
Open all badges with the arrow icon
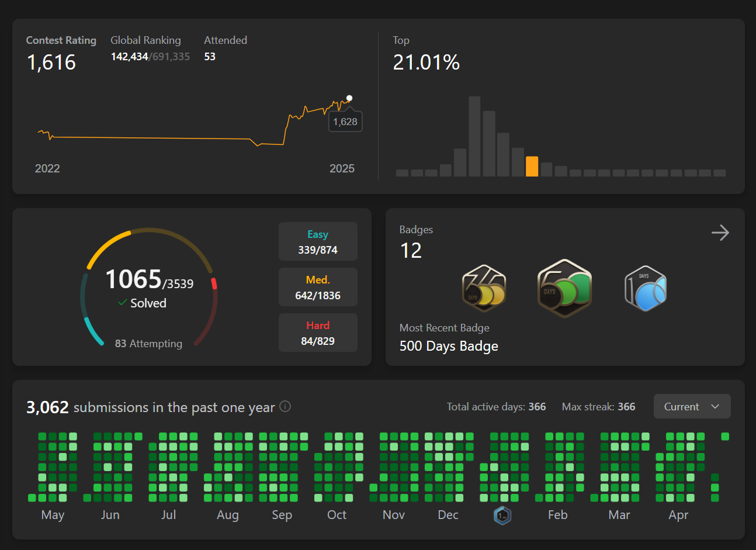pyautogui.click(x=720, y=233)
